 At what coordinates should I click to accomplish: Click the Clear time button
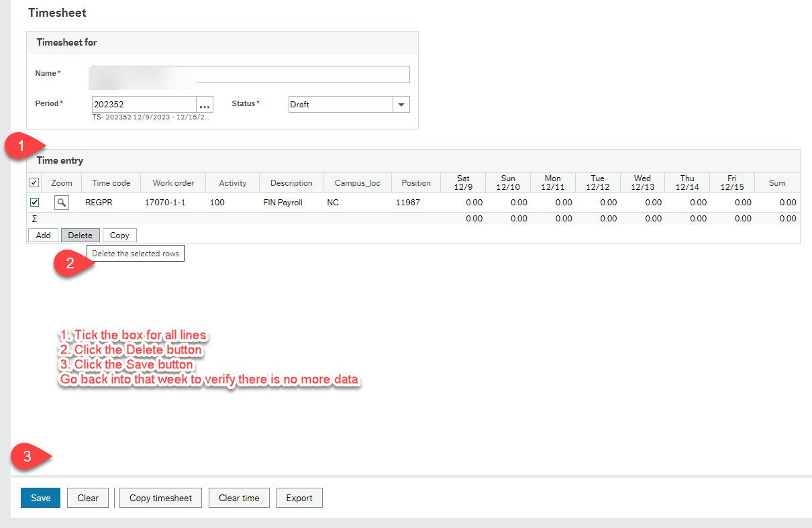(239, 498)
